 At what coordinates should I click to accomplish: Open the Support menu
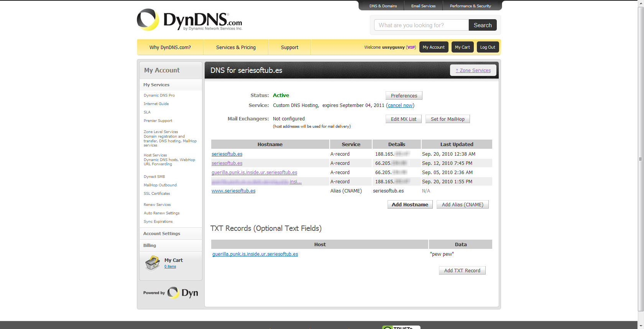point(289,47)
